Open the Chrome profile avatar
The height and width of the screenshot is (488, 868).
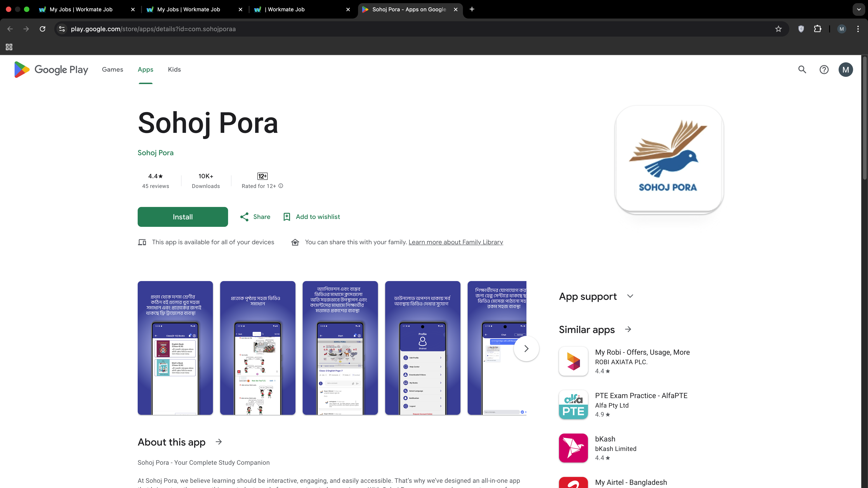[841, 29]
